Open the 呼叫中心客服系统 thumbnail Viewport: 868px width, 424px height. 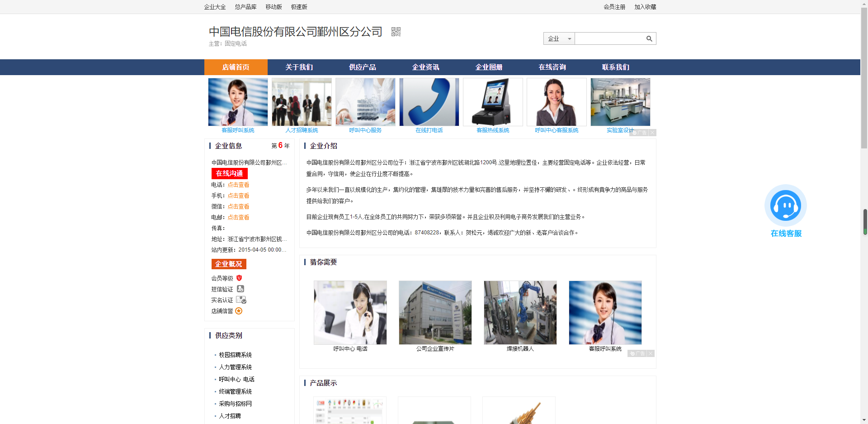click(x=557, y=102)
